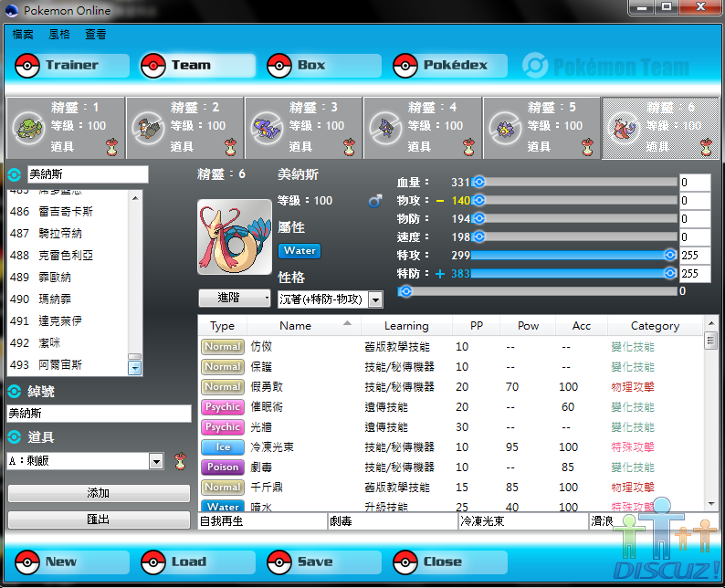This screenshot has height=588, width=725.
Task: Open the 進階 advanced dropdown button
Action: click(x=235, y=299)
